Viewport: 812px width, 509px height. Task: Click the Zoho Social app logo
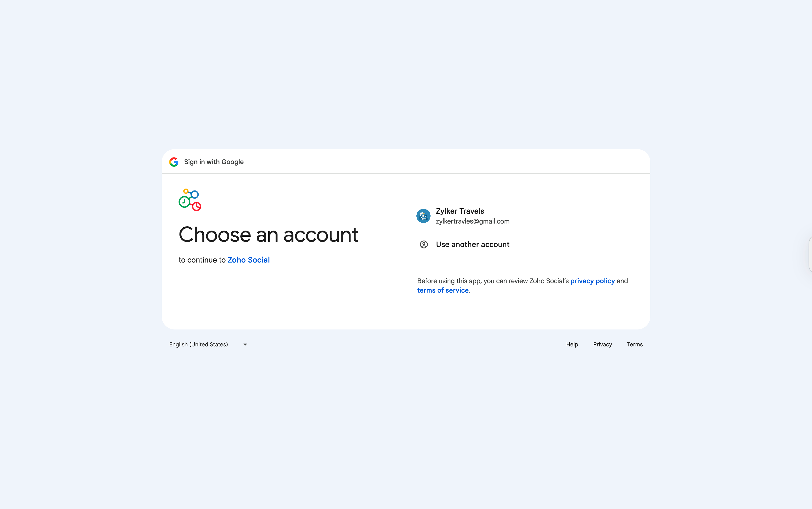coord(190,200)
